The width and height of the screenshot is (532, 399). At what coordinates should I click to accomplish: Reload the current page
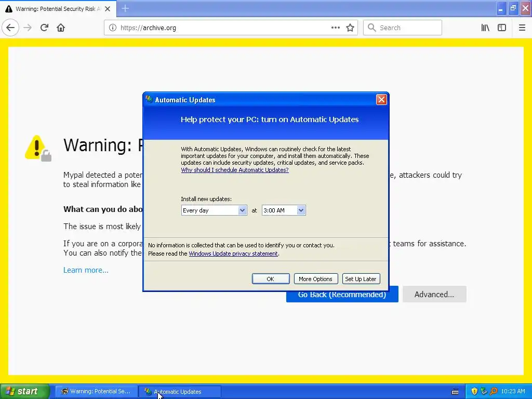click(44, 28)
